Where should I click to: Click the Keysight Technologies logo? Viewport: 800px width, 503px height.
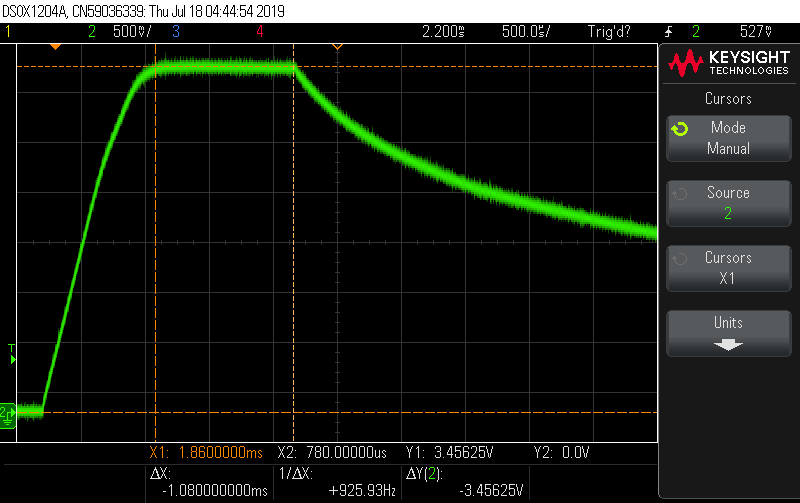coord(729,63)
